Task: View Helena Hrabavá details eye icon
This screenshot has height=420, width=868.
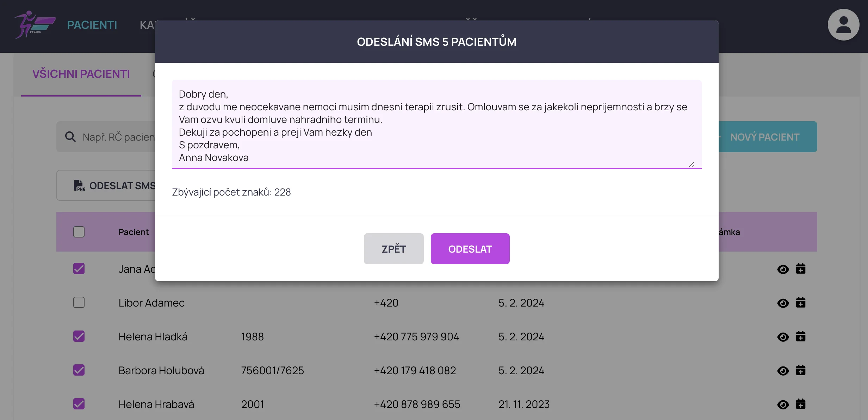Action: [783, 404]
